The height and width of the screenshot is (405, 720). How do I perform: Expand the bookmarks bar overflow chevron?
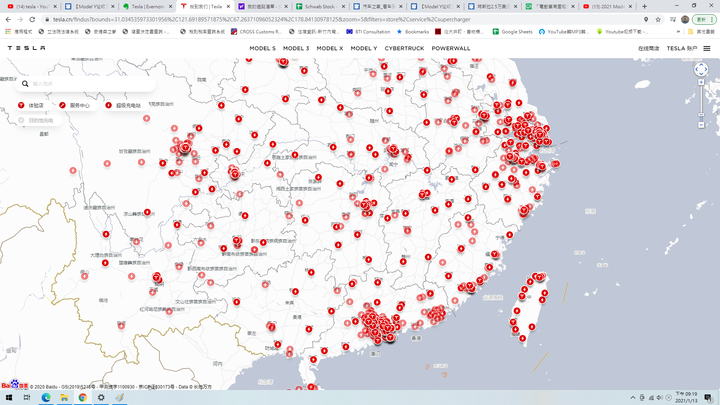[679, 32]
